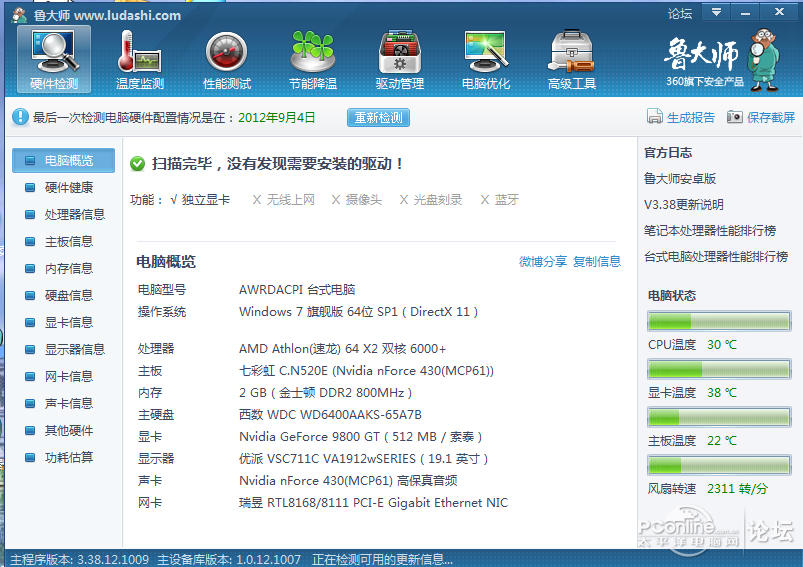Click the 七彩虹 C.N520E 主板 value

[366, 371]
